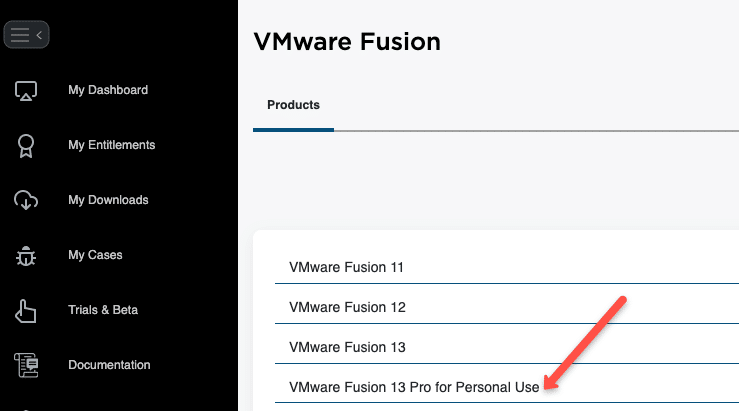Click the Documentation scroll icon
Viewport: 739px width, 411px height.
click(26, 365)
